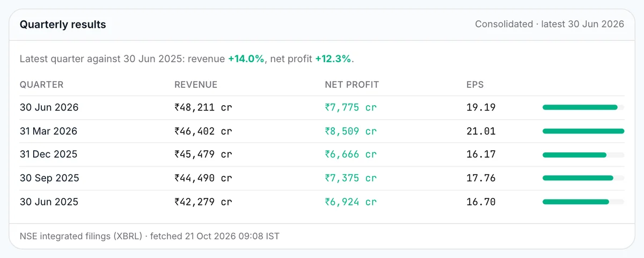Click the Quarterly results heading
644x258 pixels.
pyautogui.click(x=63, y=25)
